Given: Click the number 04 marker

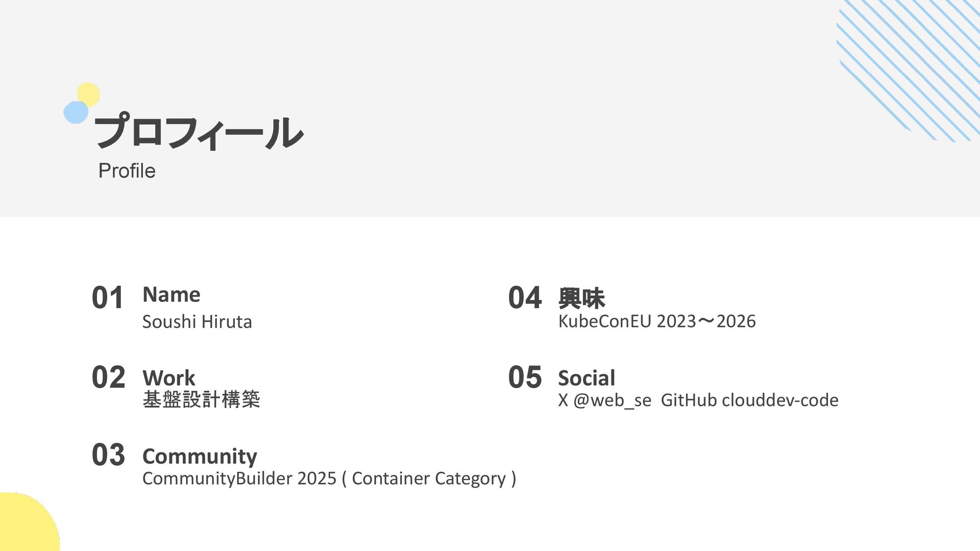Looking at the screenshot, I should (x=525, y=298).
